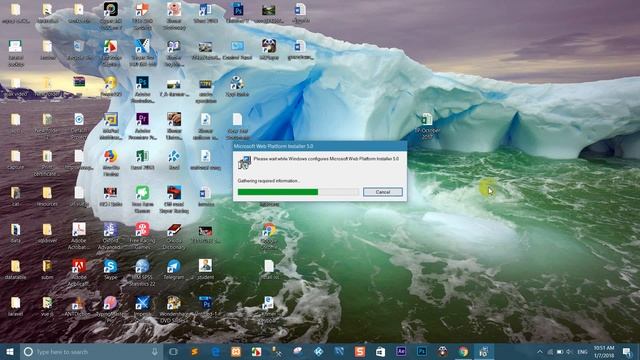Screen dimensions: 640x360
Task: Open After Effects from the taskbar
Action: click(401, 351)
